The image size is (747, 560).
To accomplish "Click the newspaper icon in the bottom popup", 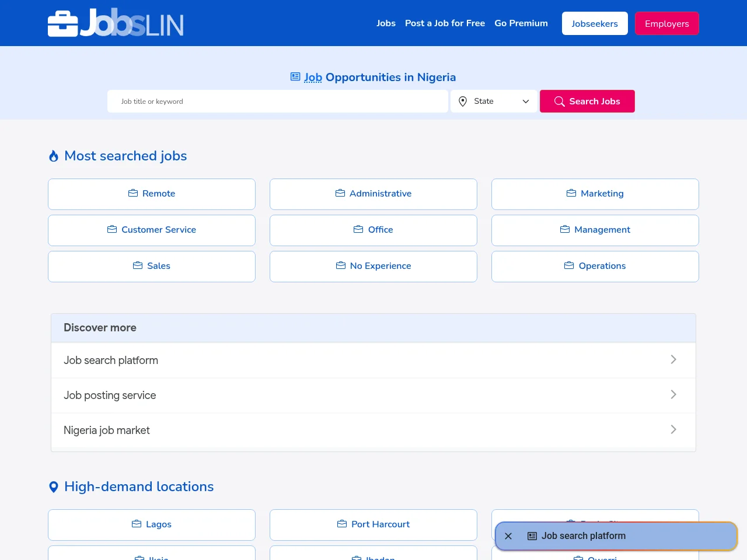I will (x=532, y=536).
